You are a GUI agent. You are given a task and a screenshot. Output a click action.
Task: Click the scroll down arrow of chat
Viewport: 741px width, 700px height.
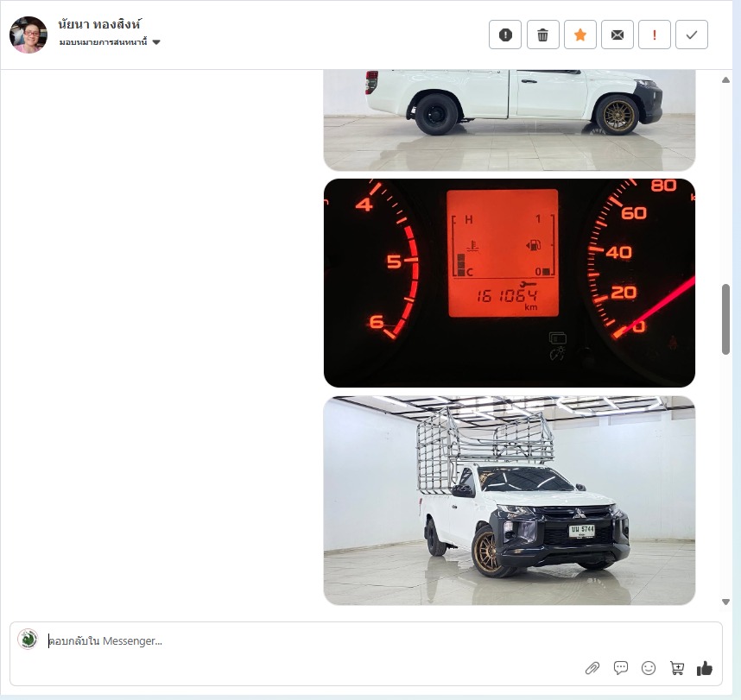coord(725,602)
